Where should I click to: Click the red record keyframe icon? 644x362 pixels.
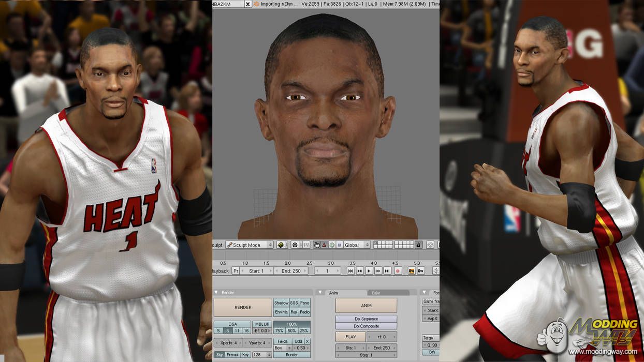click(398, 270)
